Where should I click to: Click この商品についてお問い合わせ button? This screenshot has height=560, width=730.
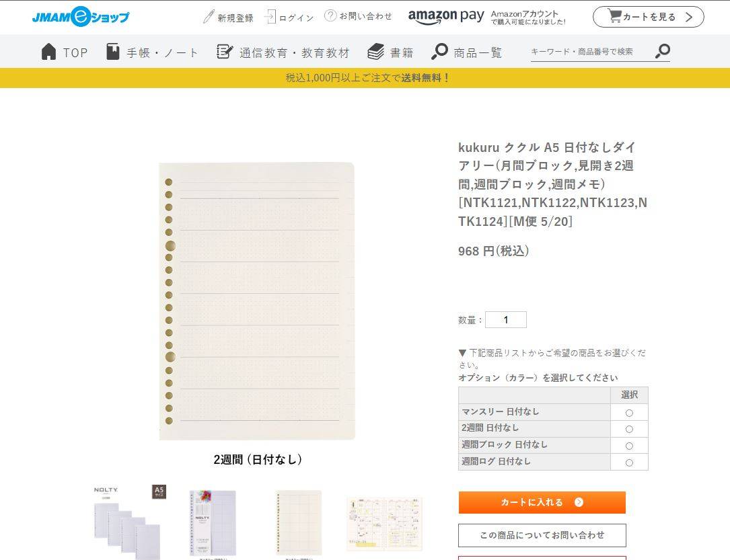(x=542, y=535)
